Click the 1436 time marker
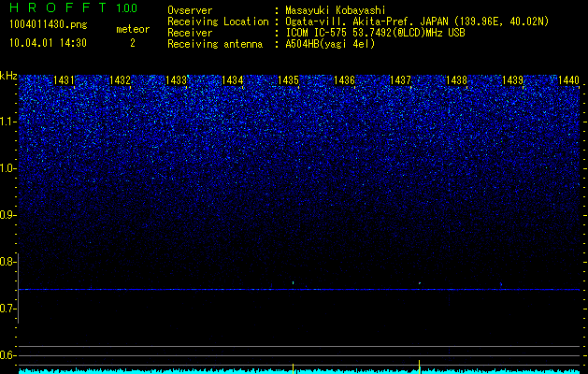 [345, 79]
